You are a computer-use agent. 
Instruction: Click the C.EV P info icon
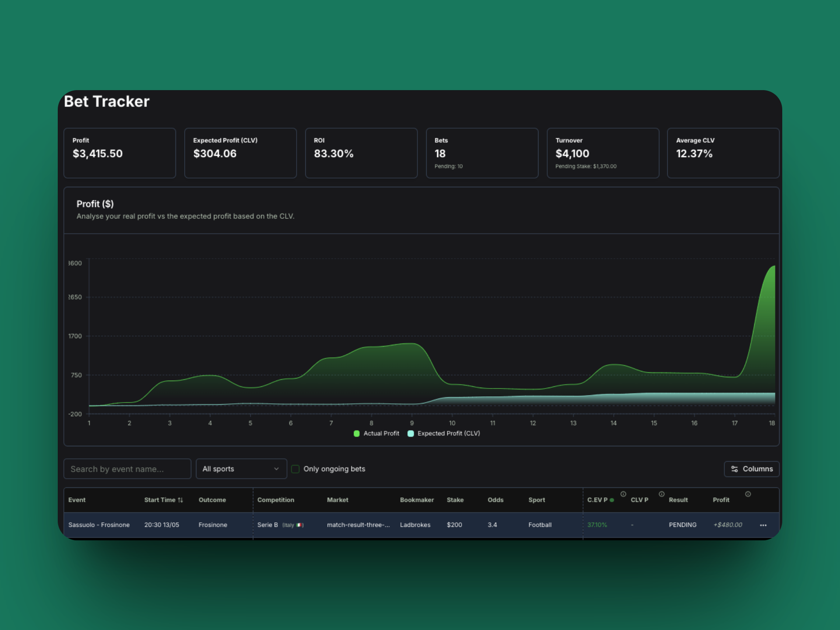pyautogui.click(x=624, y=494)
